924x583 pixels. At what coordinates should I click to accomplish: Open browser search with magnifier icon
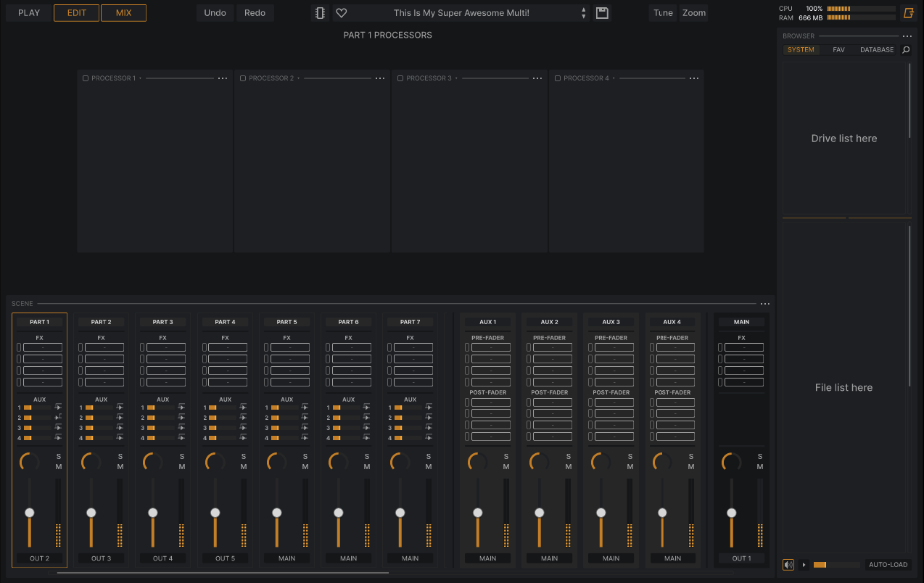[906, 50]
